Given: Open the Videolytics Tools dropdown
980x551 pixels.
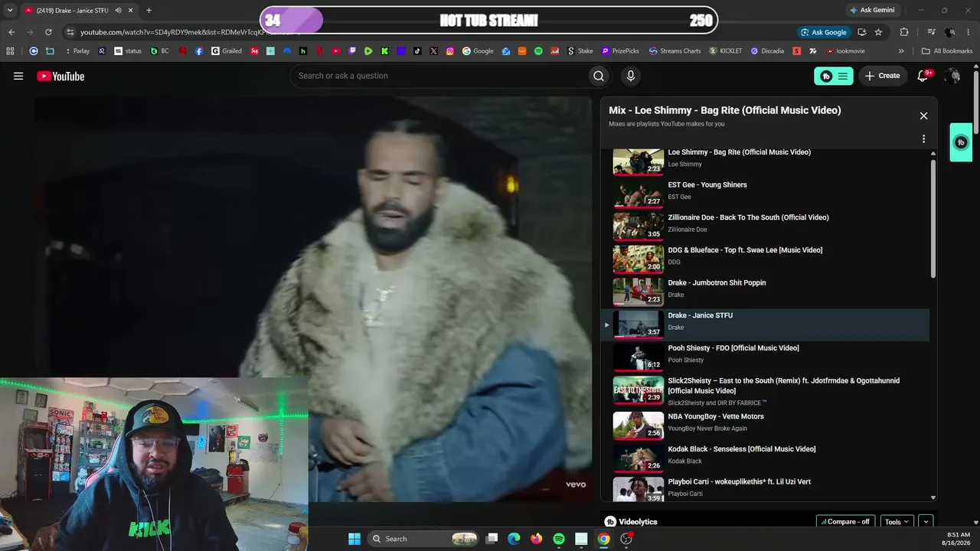Looking at the screenshot, I should tap(897, 522).
